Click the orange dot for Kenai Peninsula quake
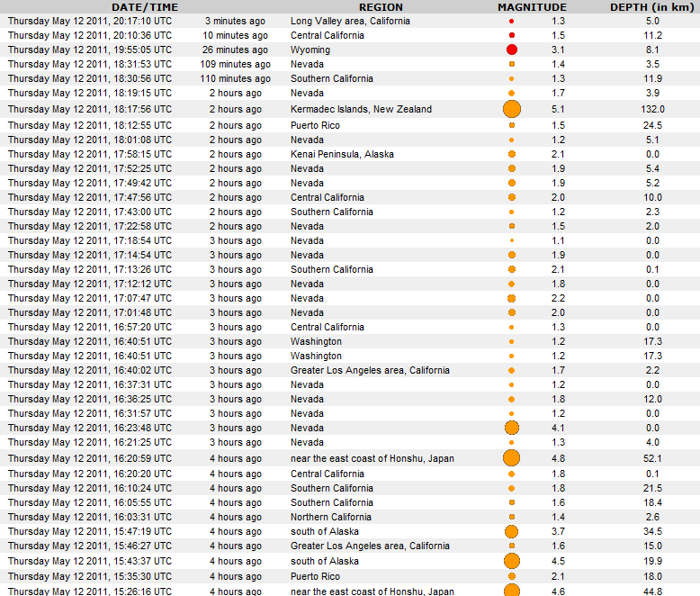Screen dimensions: 700x596 pos(512,154)
